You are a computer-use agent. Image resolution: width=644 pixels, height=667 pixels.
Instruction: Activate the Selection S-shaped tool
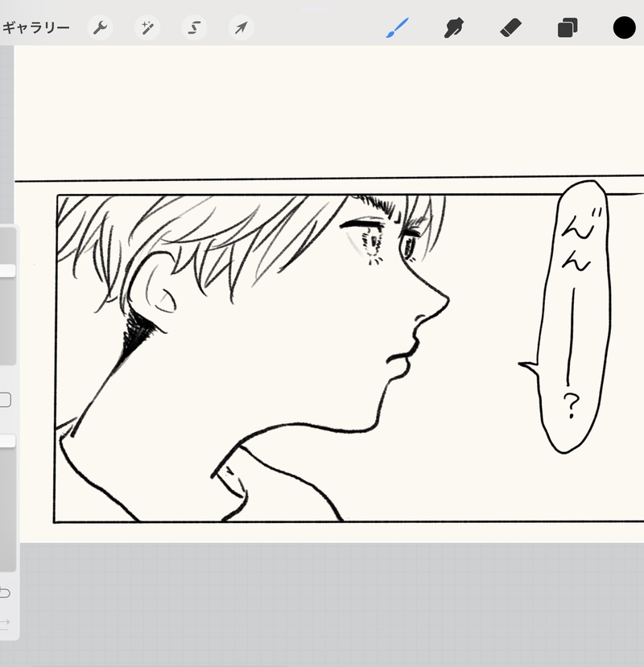194,28
